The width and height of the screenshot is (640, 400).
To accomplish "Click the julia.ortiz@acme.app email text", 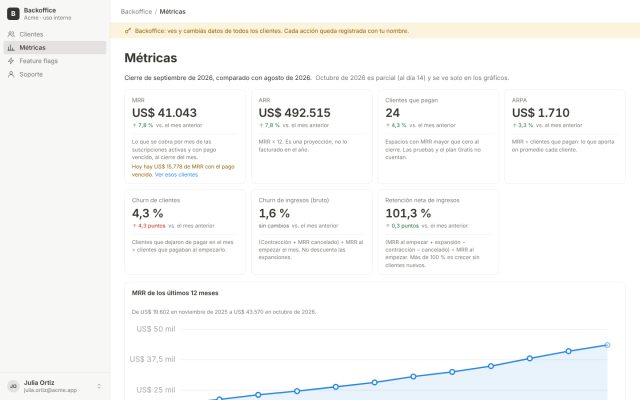I will point(50,390).
